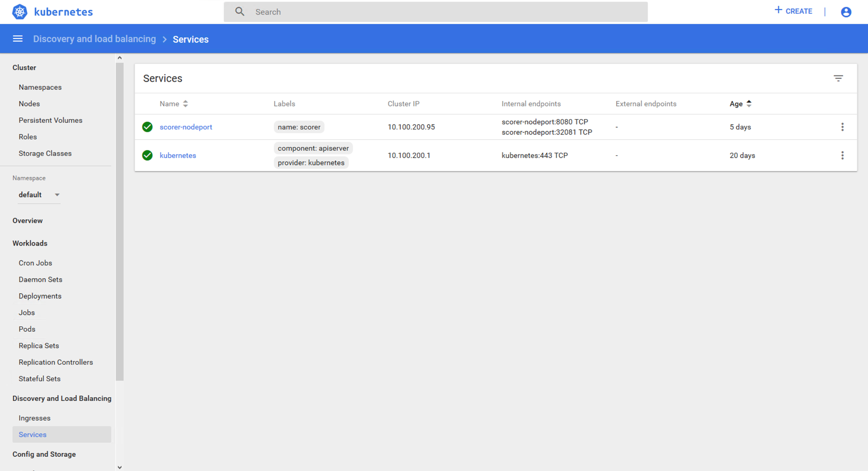Open the user account icon
The height and width of the screenshot is (471, 868).
point(846,12)
